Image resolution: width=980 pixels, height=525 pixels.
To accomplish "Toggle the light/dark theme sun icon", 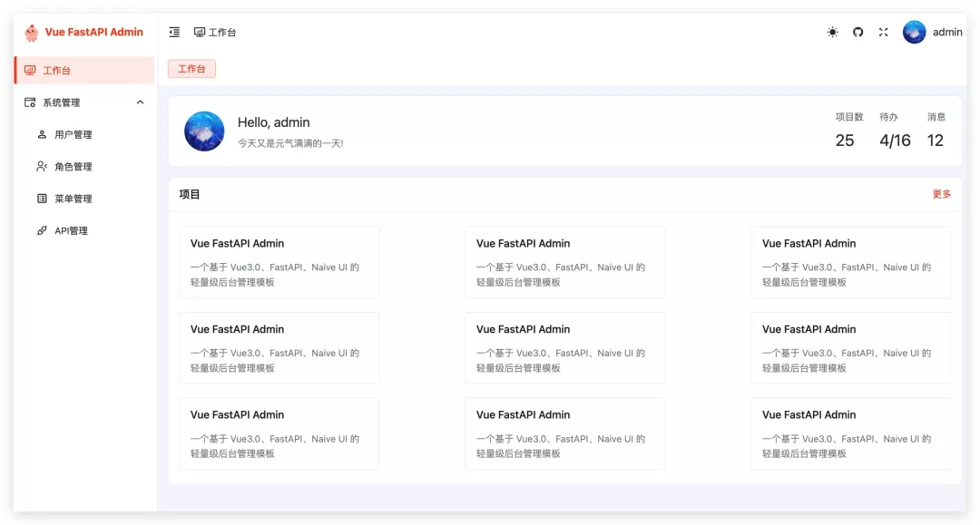I will coord(832,32).
